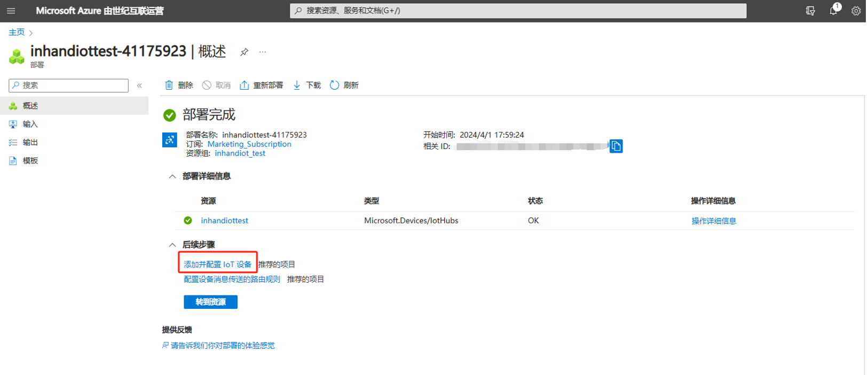Click the green deployment complete checkmark
Viewport: 868px width, 375px height.
tap(169, 115)
